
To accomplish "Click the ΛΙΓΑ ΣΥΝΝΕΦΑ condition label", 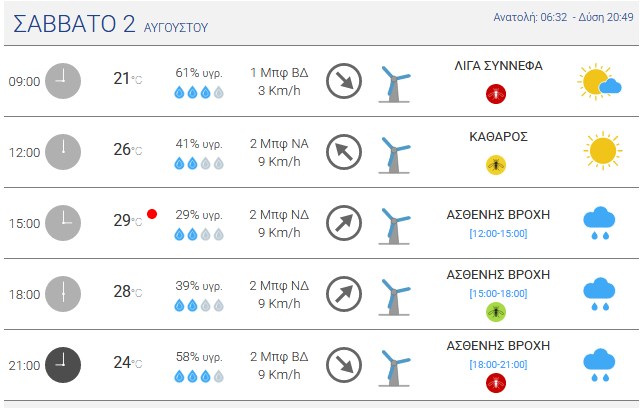I will [498, 66].
